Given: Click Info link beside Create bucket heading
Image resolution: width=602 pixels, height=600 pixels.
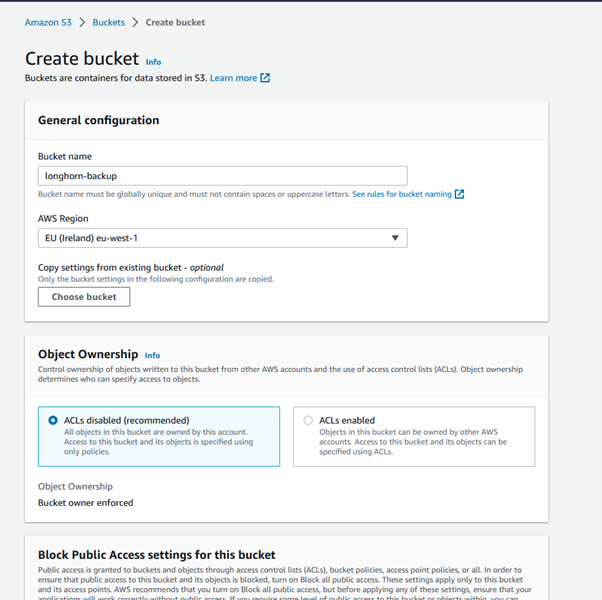Looking at the screenshot, I should [153, 62].
